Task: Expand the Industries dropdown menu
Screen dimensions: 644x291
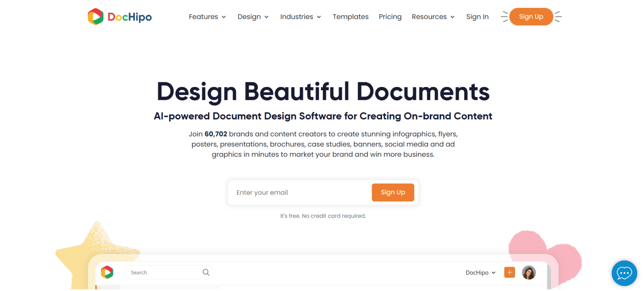Action: pyautogui.click(x=300, y=17)
